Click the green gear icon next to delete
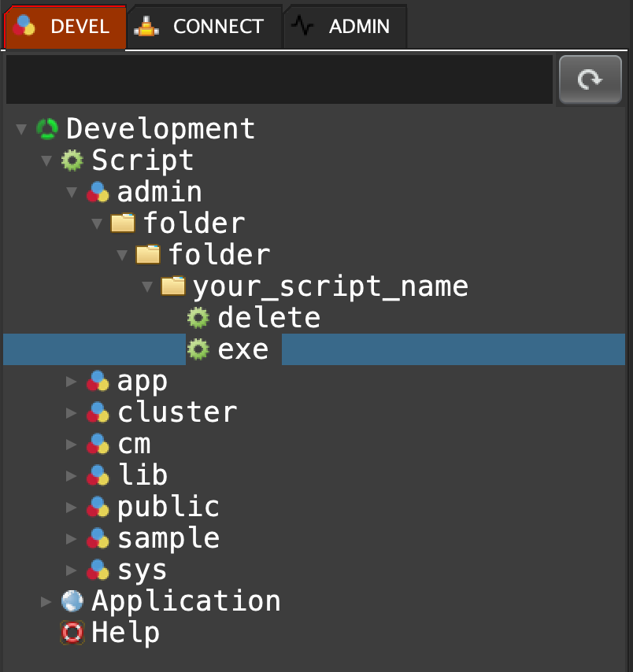Image resolution: width=633 pixels, height=672 pixels. coord(198,318)
